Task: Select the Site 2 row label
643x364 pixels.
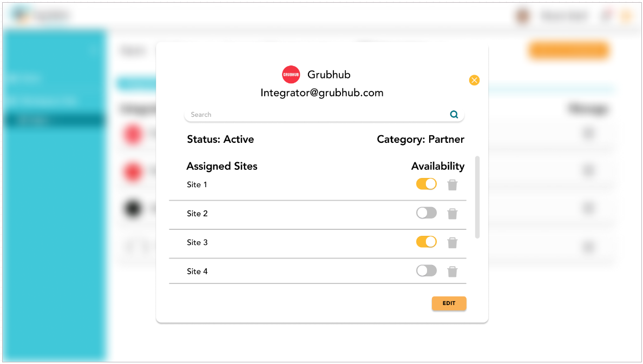Action: (x=197, y=214)
